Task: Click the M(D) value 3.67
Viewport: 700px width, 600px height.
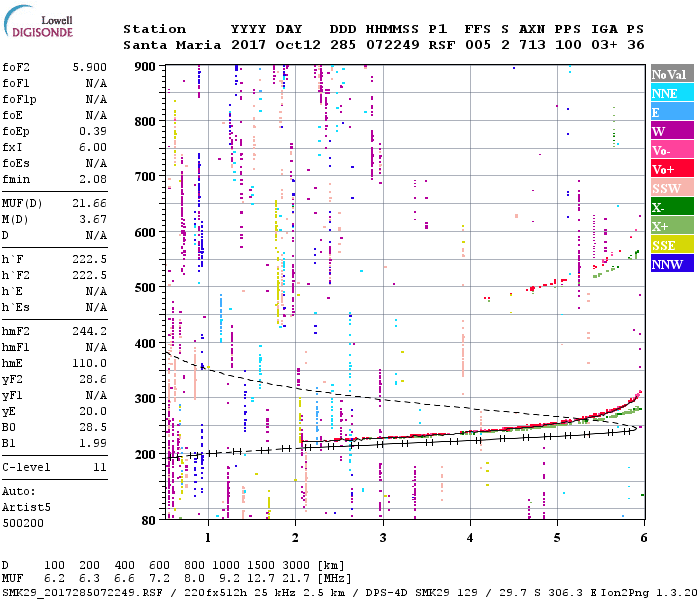Action: coord(93,220)
